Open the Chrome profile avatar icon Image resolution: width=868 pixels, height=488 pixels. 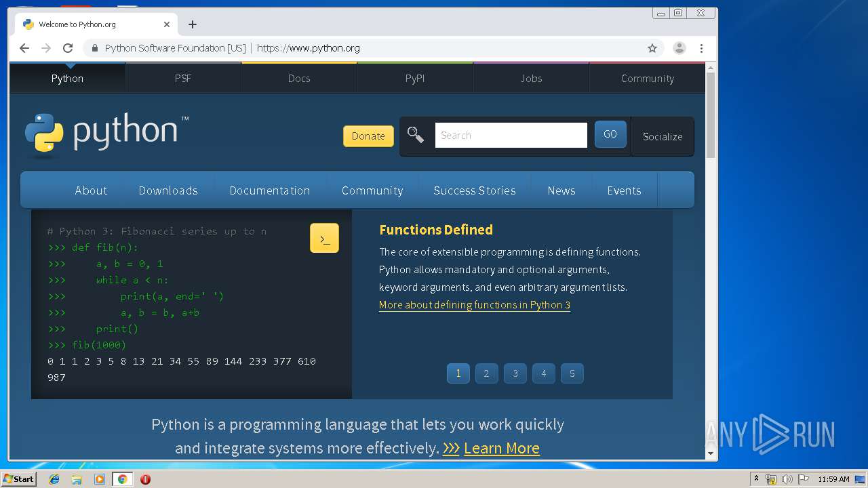click(x=679, y=48)
